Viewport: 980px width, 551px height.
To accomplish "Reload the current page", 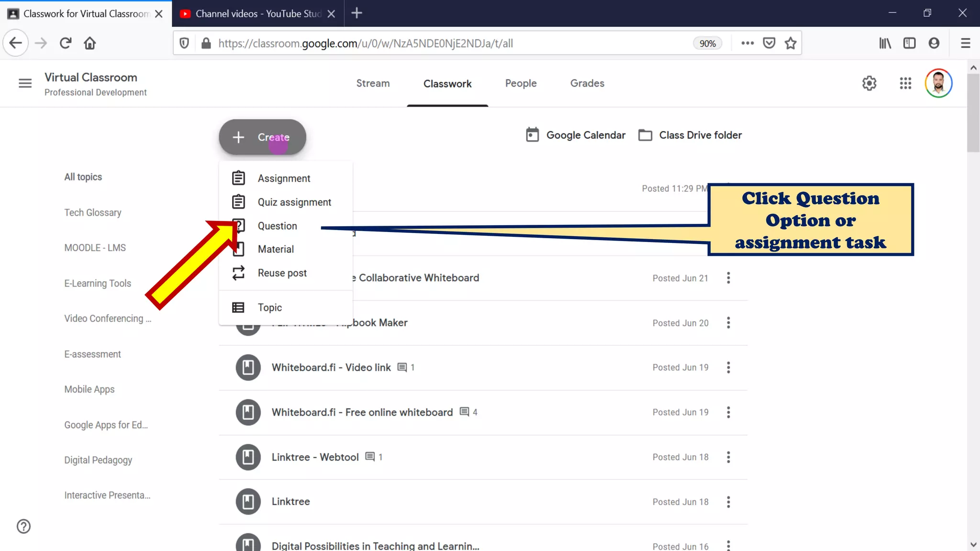I will pyautogui.click(x=66, y=43).
